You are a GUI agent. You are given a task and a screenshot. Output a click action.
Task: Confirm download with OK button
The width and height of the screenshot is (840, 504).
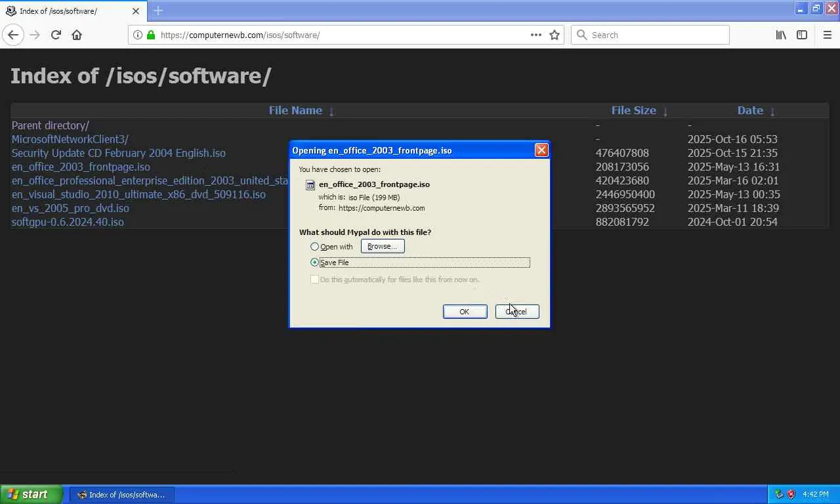click(x=465, y=312)
